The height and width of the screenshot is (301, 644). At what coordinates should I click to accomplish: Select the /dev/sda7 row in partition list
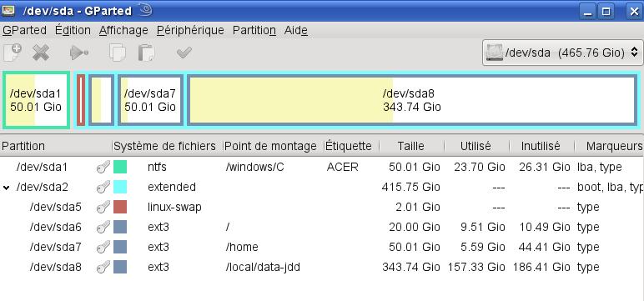[x=322, y=247]
